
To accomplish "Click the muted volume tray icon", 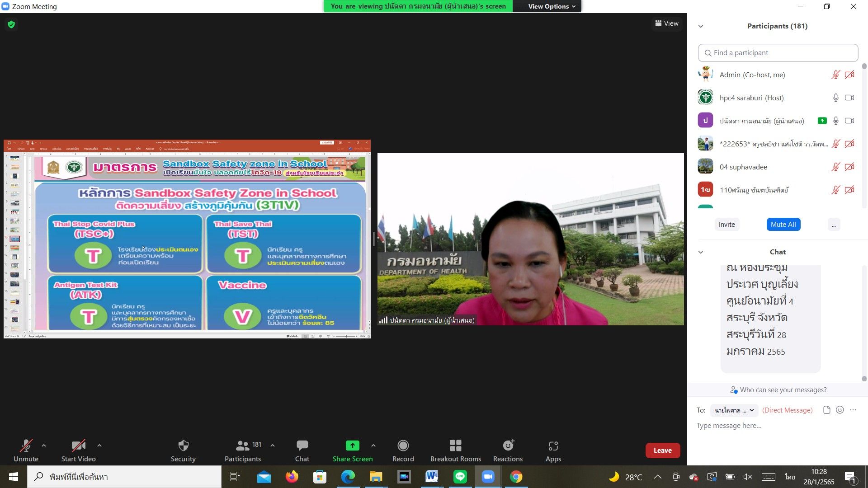I will [x=747, y=477].
